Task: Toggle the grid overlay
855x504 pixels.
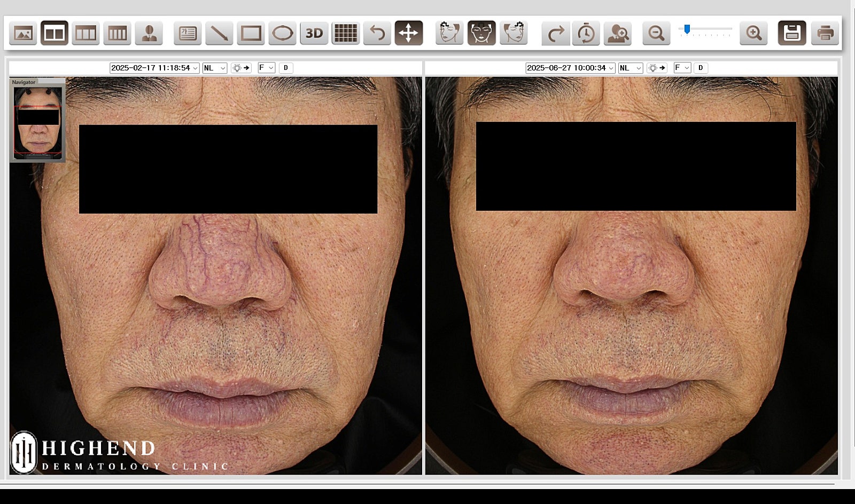Action: [x=345, y=34]
